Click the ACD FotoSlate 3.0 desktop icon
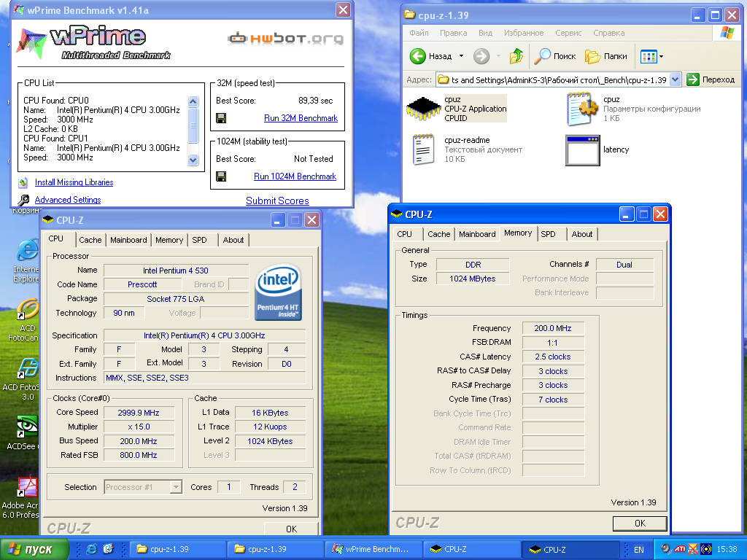Image resolution: width=747 pixels, height=560 pixels. point(21,379)
